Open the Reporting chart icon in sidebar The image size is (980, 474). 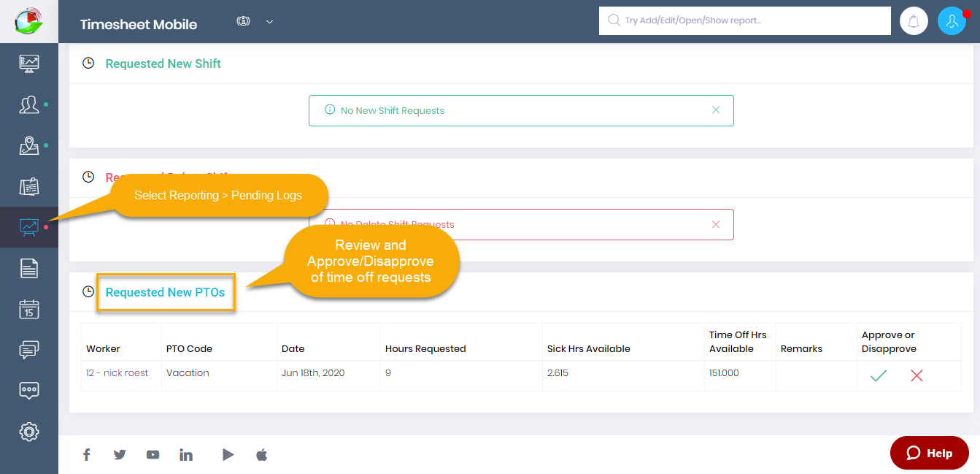pos(29,227)
